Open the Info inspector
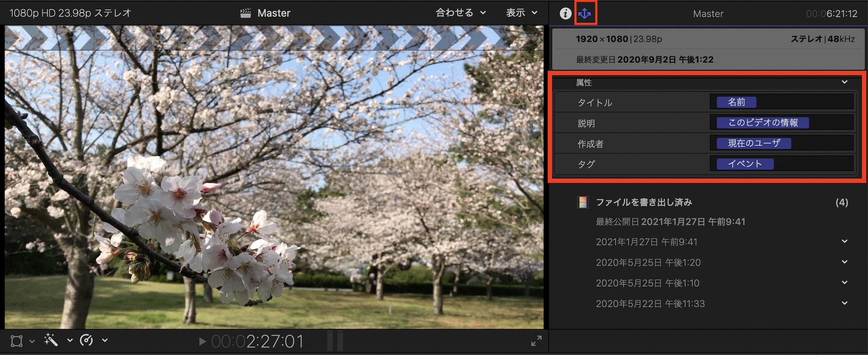868x355 pixels. point(565,13)
